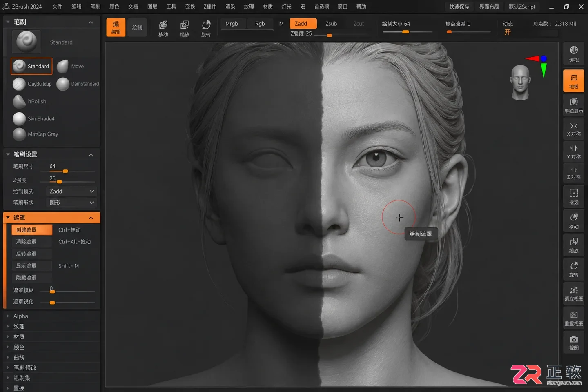Click the top toolbar 移动 (Move) tool
588x392 pixels.
point(163,29)
